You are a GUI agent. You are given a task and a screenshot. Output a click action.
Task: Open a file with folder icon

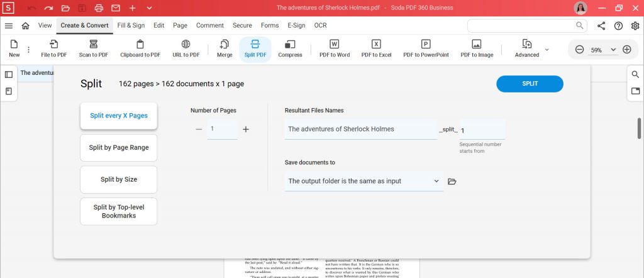coord(65,8)
